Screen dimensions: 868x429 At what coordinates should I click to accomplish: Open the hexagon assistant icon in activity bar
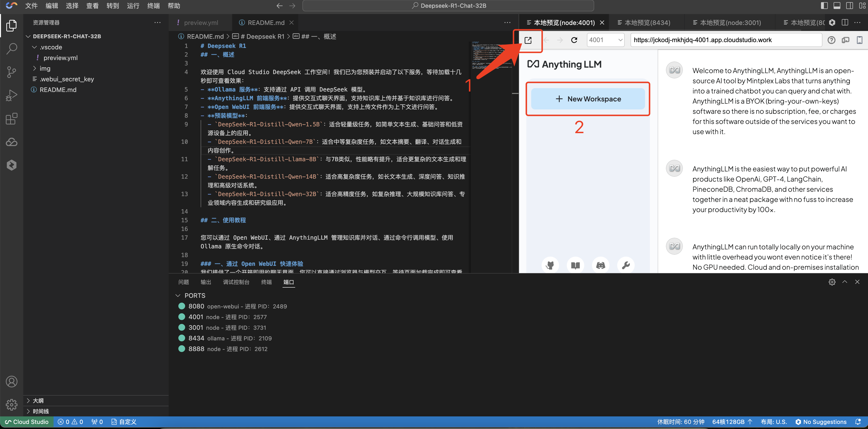pos(11,165)
